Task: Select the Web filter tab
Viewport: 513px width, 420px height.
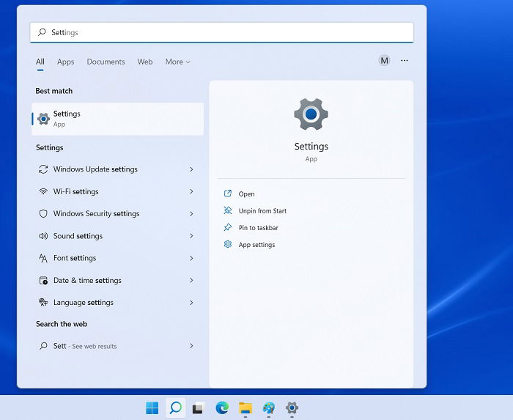Action: [145, 62]
